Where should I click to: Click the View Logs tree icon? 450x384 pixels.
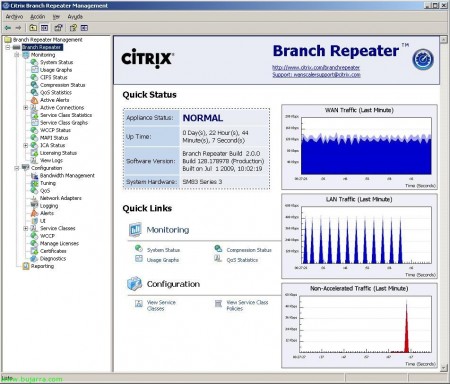[x=34, y=160]
